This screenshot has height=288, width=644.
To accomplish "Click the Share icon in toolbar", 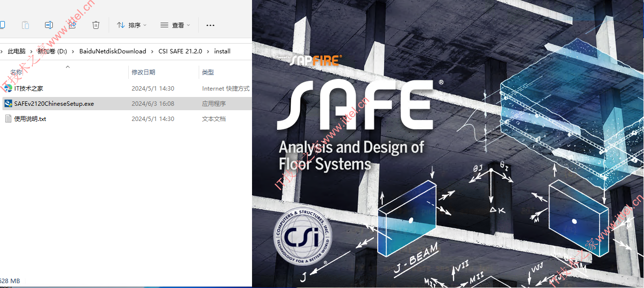I will [72, 25].
